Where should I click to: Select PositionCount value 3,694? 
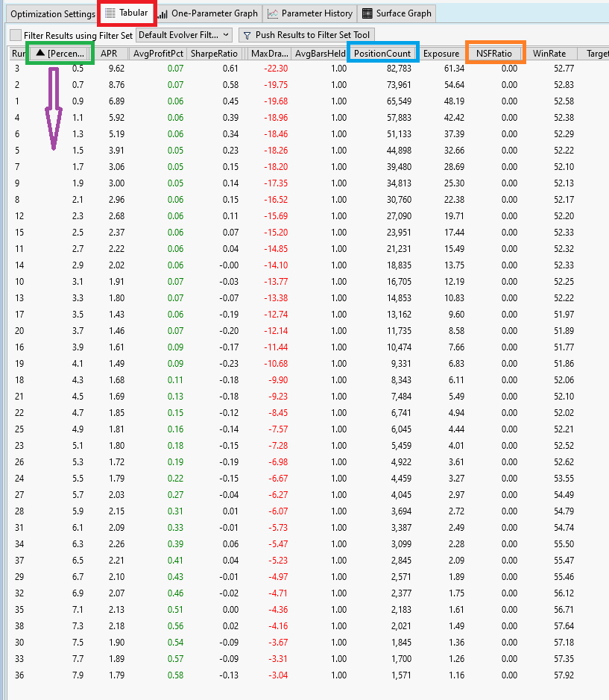pos(401,511)
